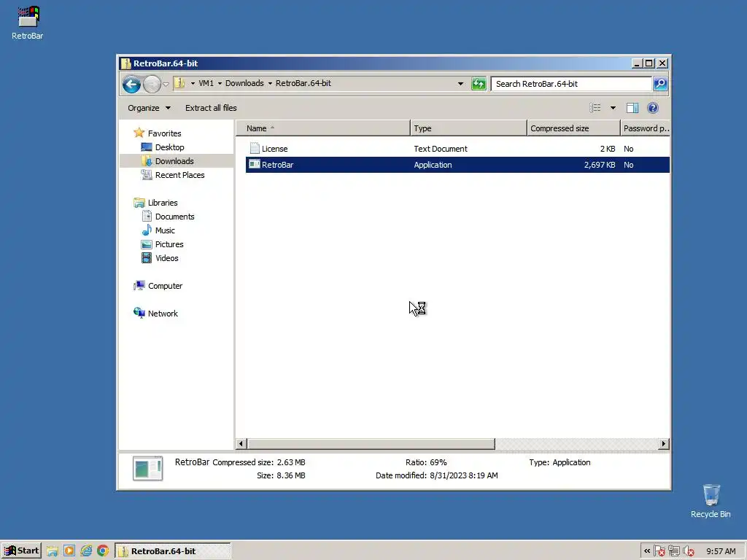Select Downloads in the address breadcrumb
This screenshot has width=747, height=560.
click(244, 83)
